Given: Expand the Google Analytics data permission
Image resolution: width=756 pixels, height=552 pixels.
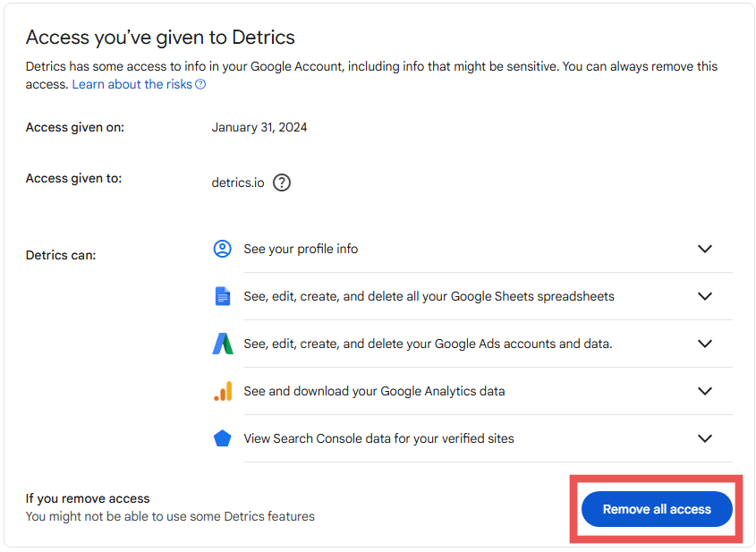Looking at the screenshot, I should (705, 391).
